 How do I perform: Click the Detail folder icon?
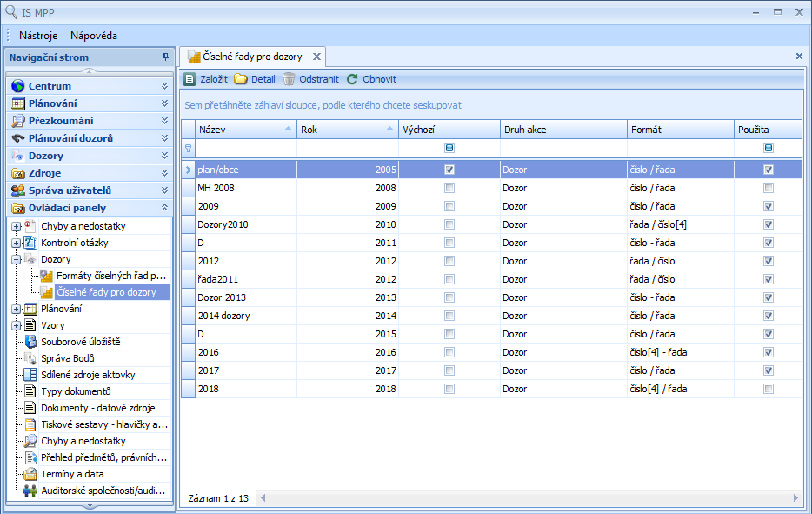[x=240, y=79]
